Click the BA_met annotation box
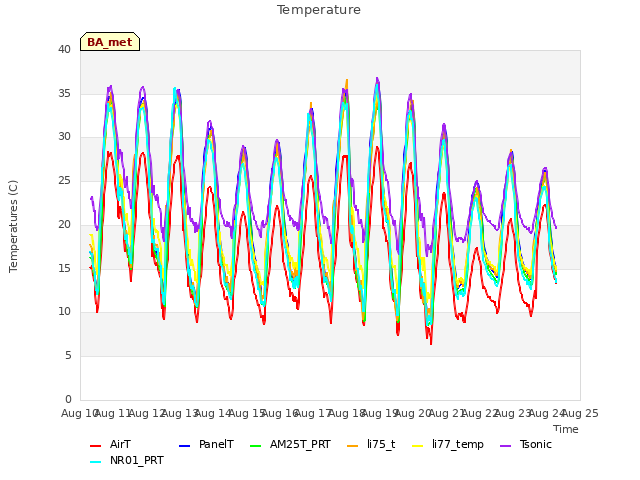Screen dimensions: 640x480 110,42
